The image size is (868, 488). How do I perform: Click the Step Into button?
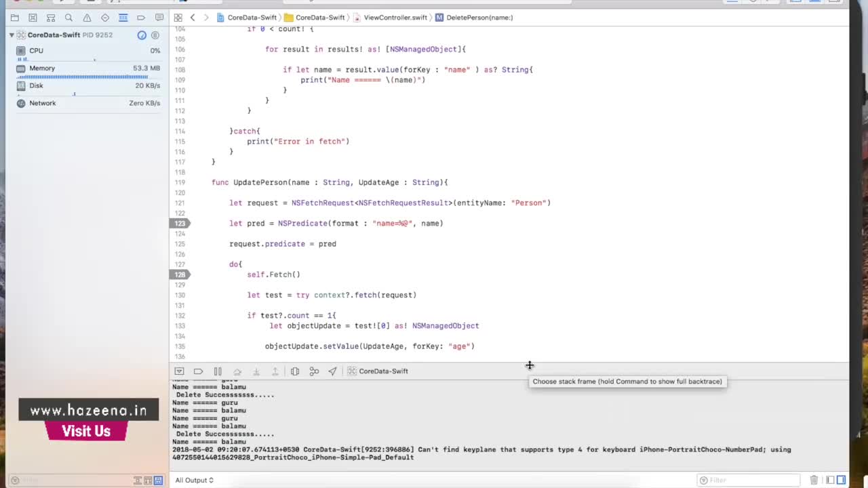point(256,371)
